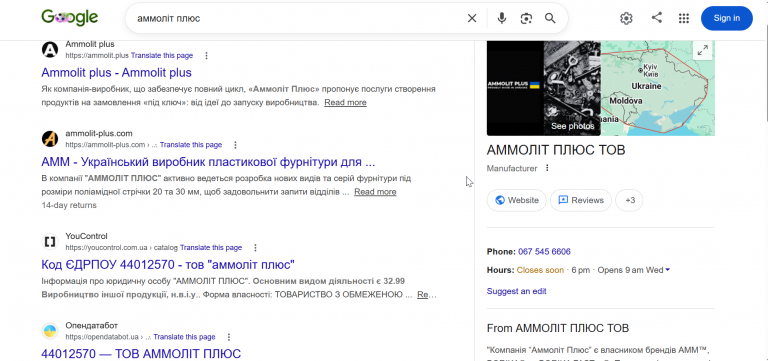
Task: Click the Google logo
Action: tap(70, 18)
